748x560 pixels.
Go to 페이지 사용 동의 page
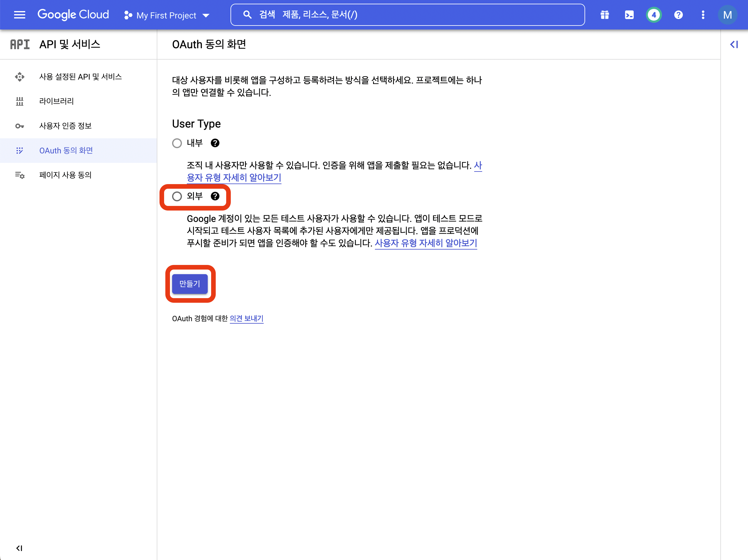click(x=65, y=175)
